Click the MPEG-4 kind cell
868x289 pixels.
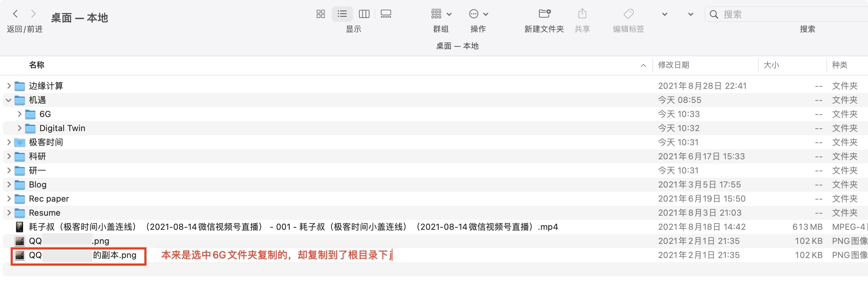pyautogui.click(x=850, y=227)
